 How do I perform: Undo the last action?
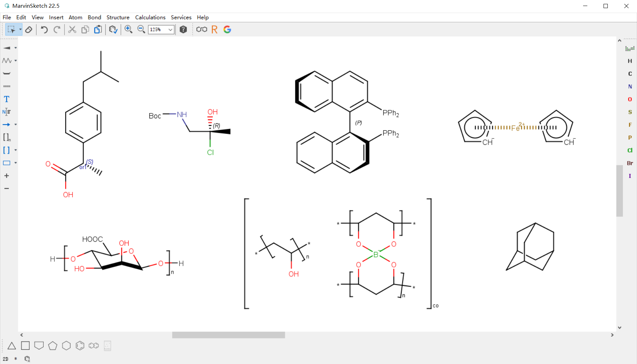pyautogui.click(x=44, y=30)
